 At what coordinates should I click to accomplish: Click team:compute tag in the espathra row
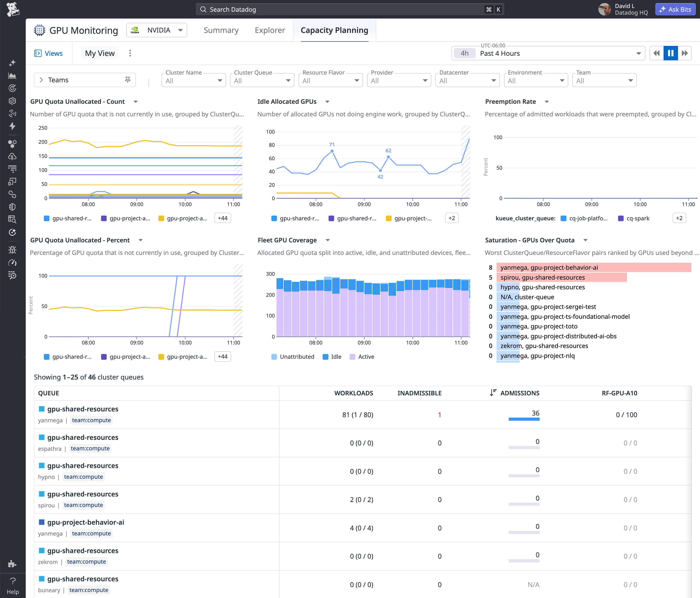coord(90,448)
